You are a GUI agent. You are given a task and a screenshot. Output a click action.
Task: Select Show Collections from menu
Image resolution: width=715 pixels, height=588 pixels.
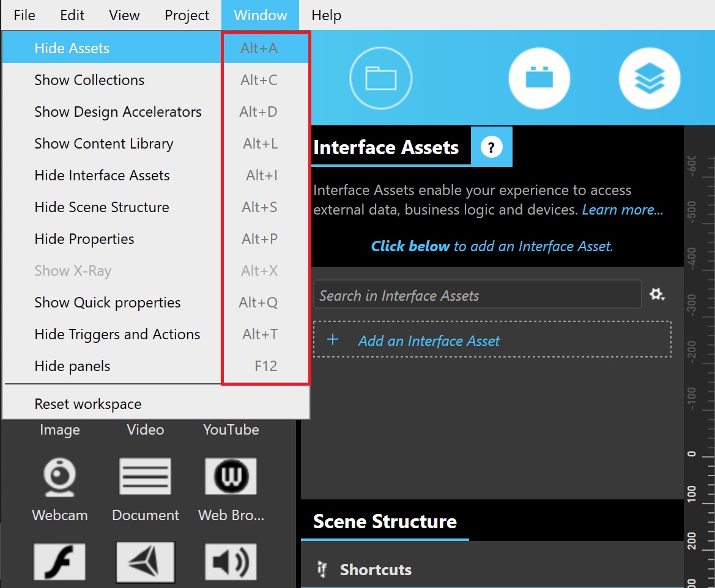(x=156, y=80)
